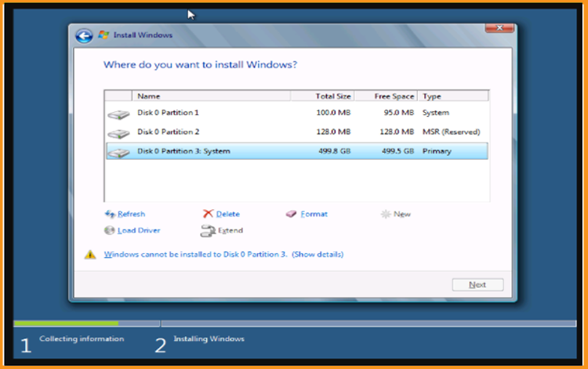Screen dimensions: 588x369
Task: Click the Refresh arrows icon
Action: [x=110, y=214]
